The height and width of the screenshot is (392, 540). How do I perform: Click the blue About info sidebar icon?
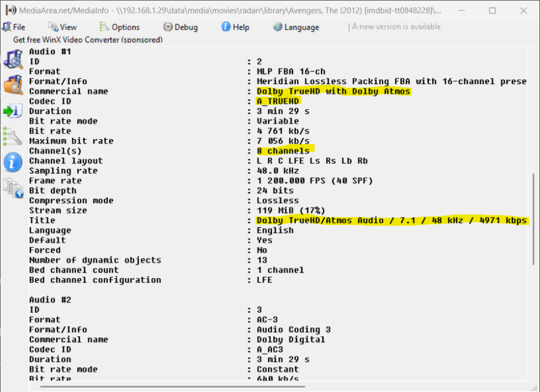[x=13, y=162]
